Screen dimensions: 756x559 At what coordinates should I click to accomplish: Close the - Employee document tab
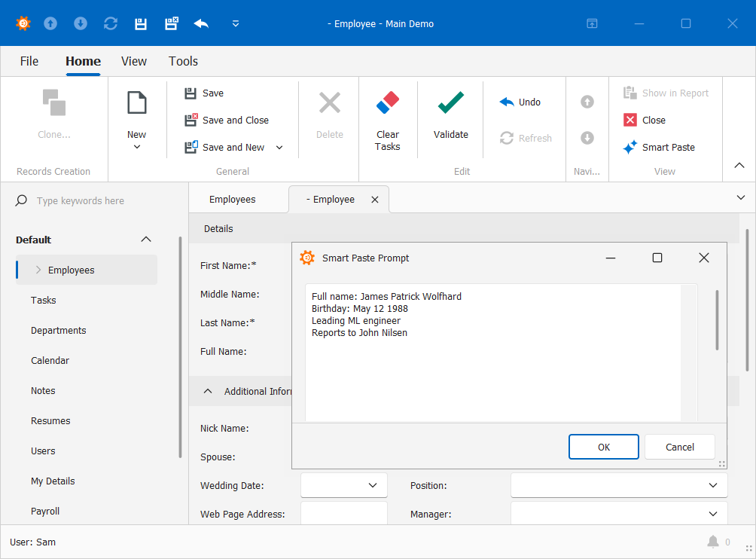click(375, 199)
